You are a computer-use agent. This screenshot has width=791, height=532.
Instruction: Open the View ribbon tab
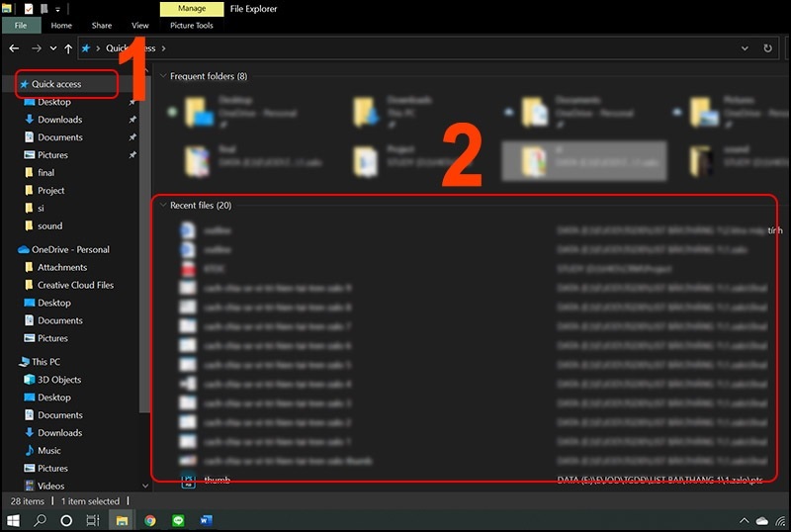coord(139,26)
